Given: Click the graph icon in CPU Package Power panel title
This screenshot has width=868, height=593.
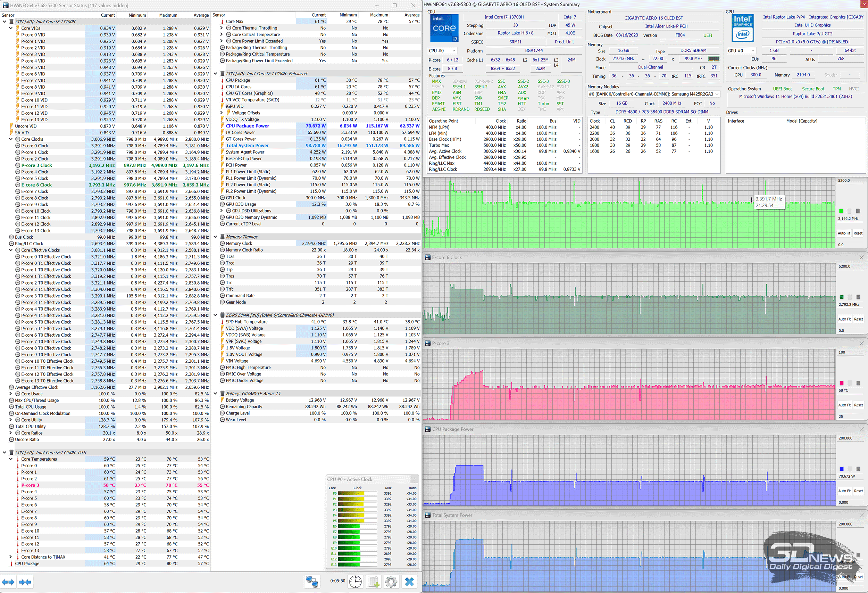Looking at the screenshot, I should (x=428, y=429).
